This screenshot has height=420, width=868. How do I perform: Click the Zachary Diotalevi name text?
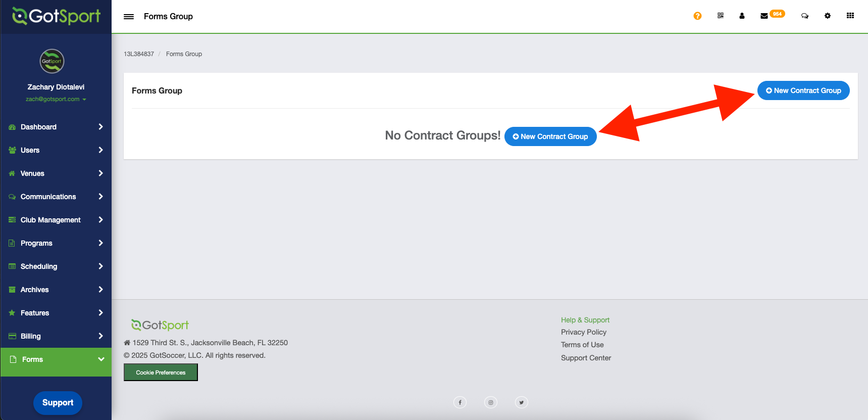pyautogui.click(x=56, y=87)
